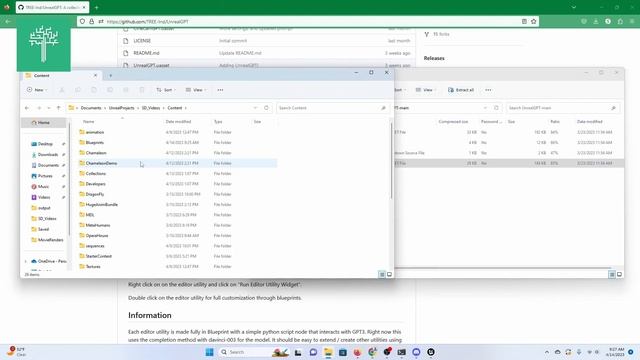The width and height of the screenshot is (640, 360).
Task: Sort by the Date modified column in Content window
Action: pos(178,122)
